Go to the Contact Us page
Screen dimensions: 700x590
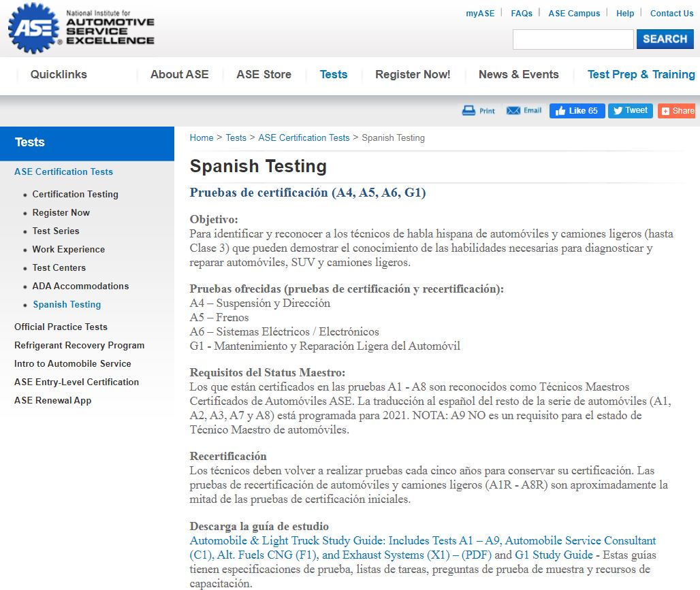click(x=671, y=13)
